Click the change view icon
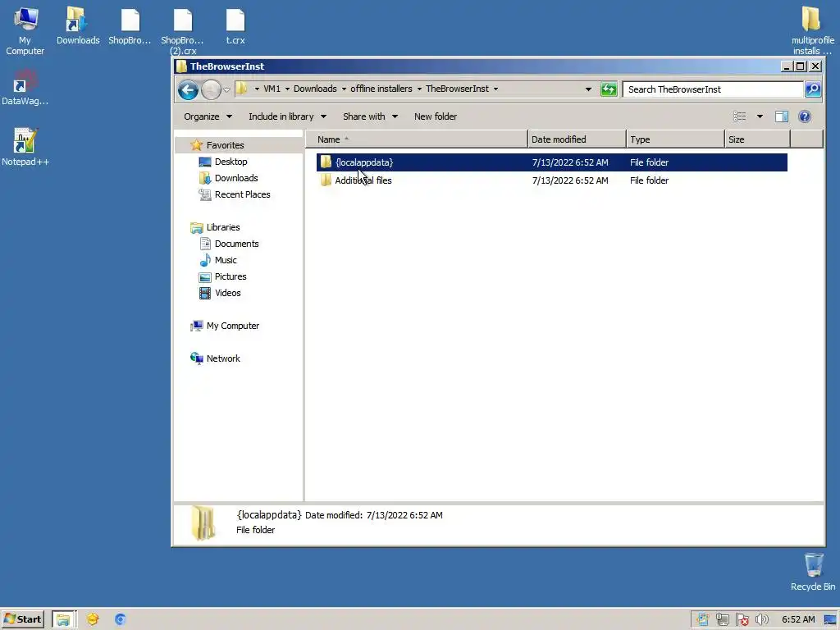The image size is (840, 630). (x=740, y=116)
